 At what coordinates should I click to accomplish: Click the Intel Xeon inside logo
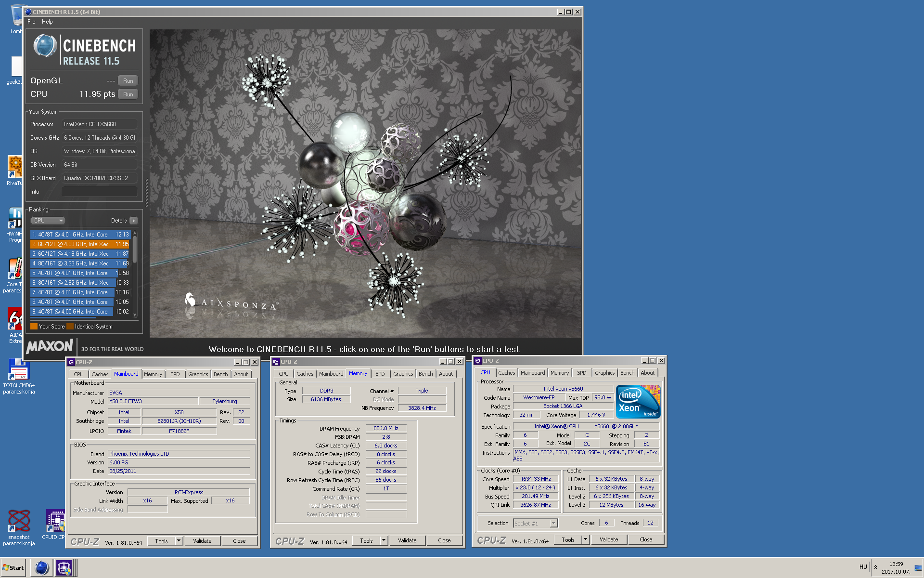pyautogui.click(x=638, y=401)
